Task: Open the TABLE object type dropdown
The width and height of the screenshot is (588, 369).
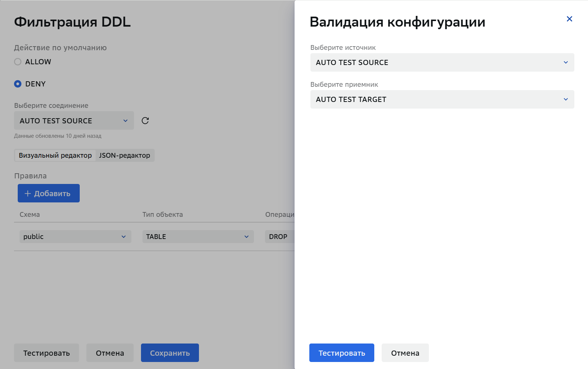Action: point(198,237)
